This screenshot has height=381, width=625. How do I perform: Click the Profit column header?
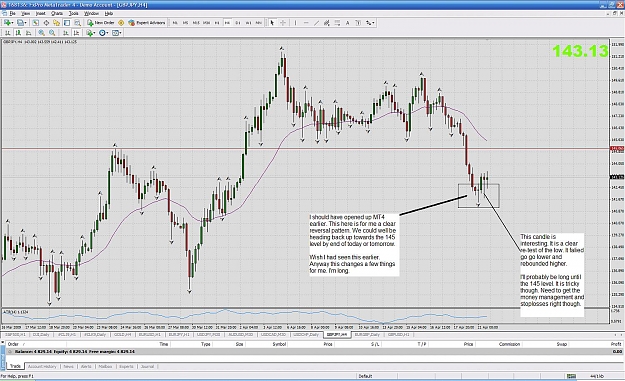coord(616,344)
